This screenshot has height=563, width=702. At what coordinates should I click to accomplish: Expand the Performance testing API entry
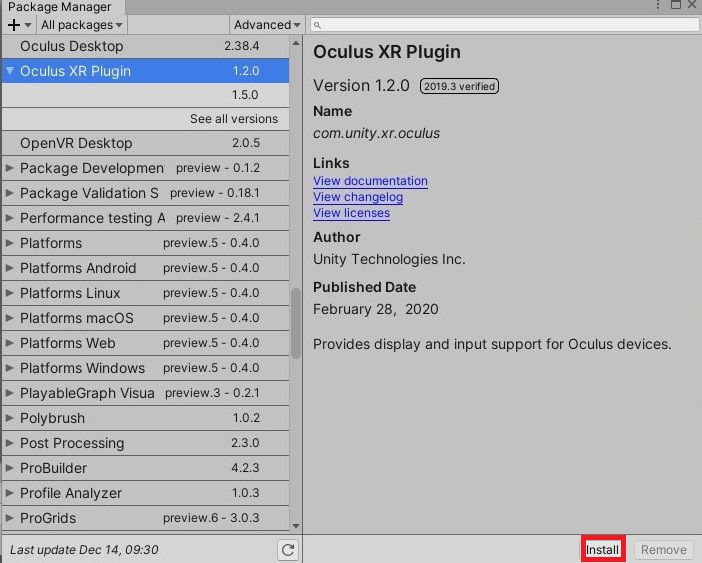9,218
